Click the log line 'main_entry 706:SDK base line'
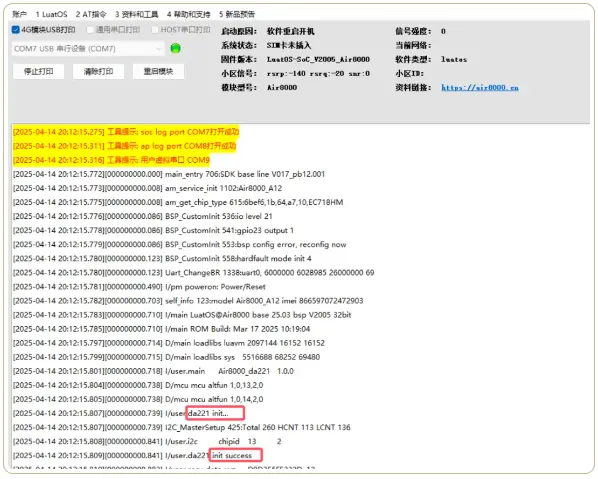The height and width of the screenshot is (479, 598). click(x=169, y=174)
